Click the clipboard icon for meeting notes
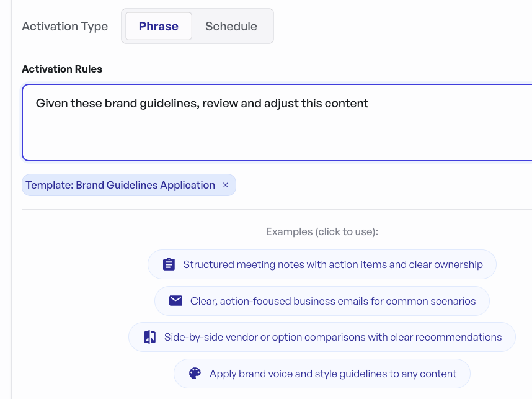 point(169,264)
